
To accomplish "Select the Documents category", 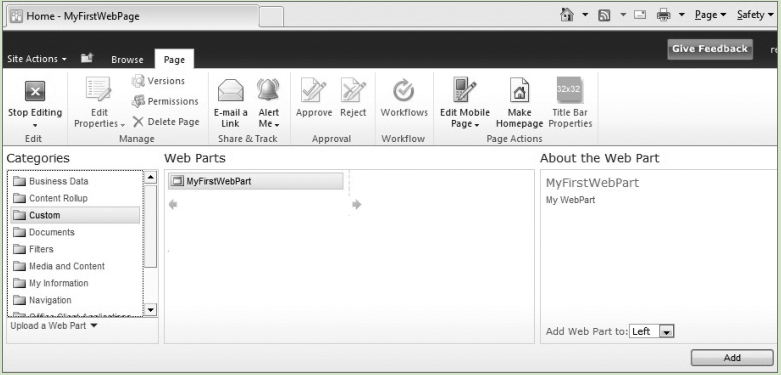I will (76, 232).
